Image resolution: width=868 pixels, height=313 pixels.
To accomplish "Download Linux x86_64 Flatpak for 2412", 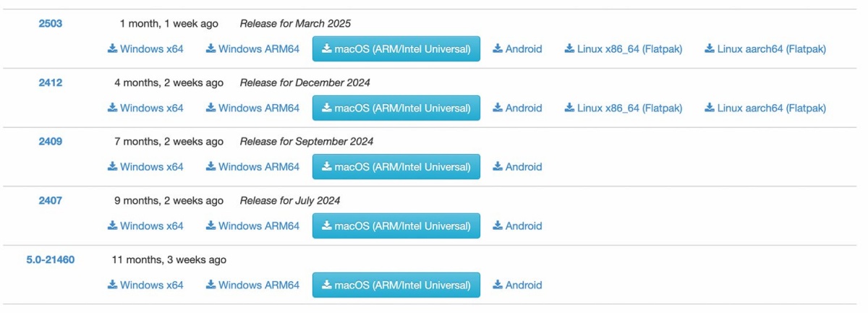I will (x=624, y=108).
